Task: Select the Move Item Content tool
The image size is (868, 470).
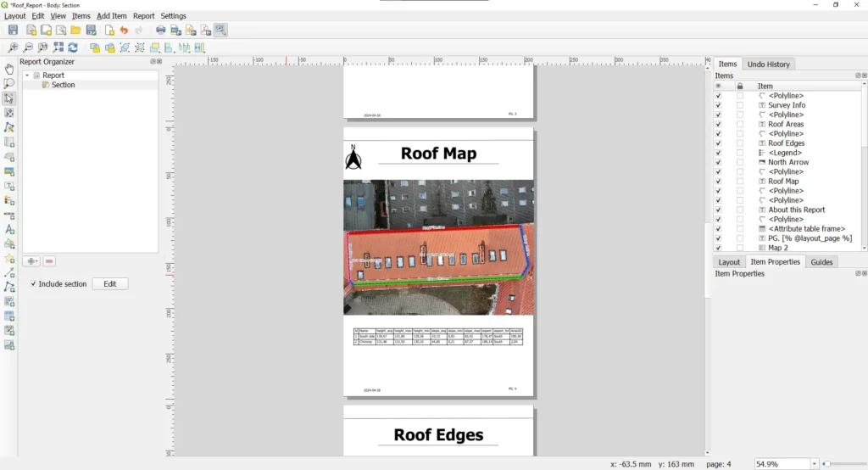Action: click(8, 113)
